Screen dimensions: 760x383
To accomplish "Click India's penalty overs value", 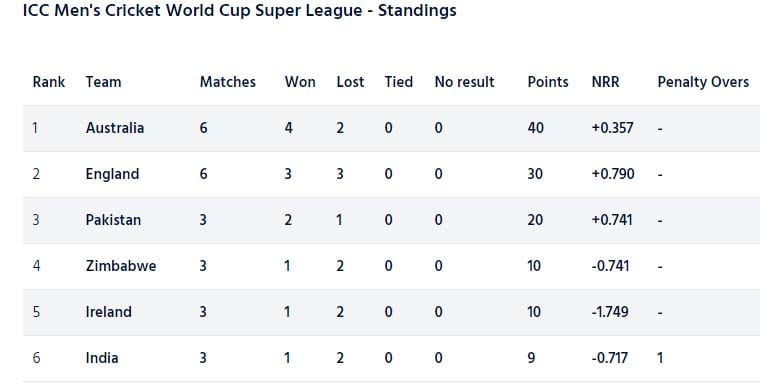I will (x=660, y=358).
